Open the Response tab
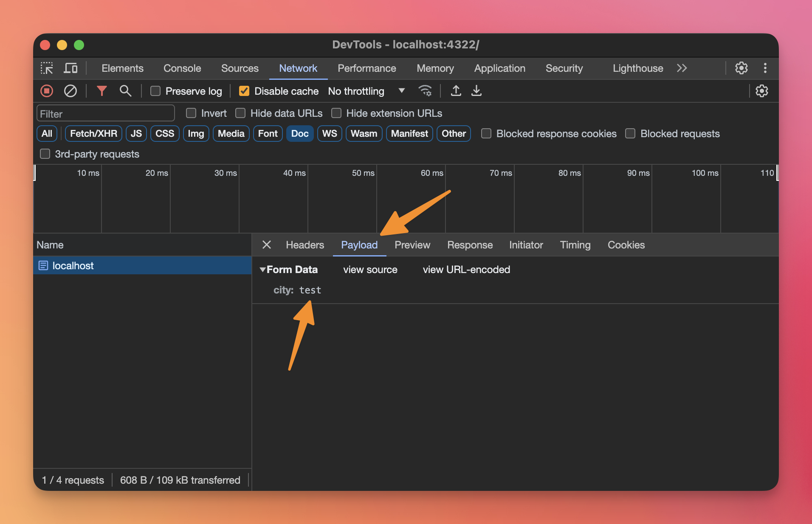This screenshot has width=812, height=524. (470, 245)
